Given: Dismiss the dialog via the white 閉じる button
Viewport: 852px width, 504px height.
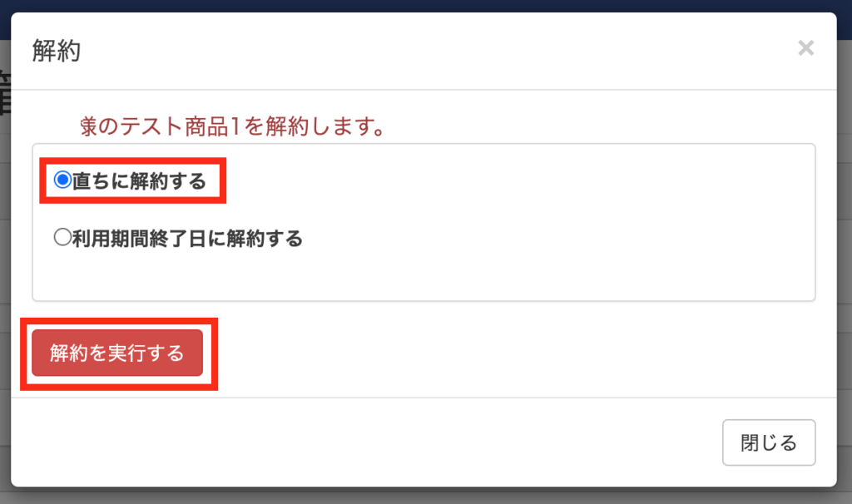Looking at the screenshot, I should point(768,442).
